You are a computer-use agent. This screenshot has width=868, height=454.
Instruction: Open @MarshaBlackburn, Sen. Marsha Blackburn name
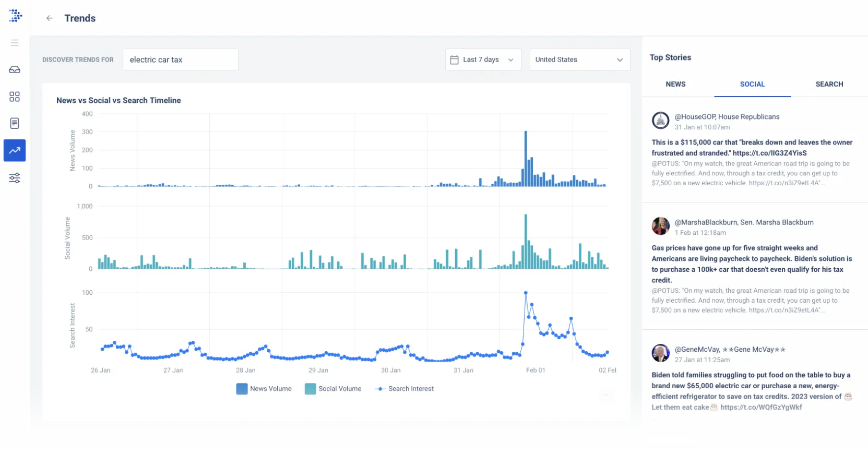point(744,222)
